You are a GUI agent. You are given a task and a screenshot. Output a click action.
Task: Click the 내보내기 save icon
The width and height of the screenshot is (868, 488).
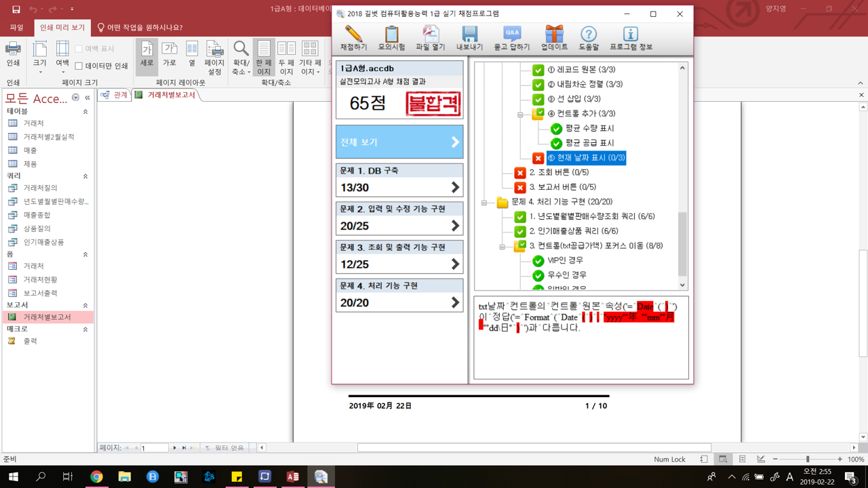tap(469, 38)
